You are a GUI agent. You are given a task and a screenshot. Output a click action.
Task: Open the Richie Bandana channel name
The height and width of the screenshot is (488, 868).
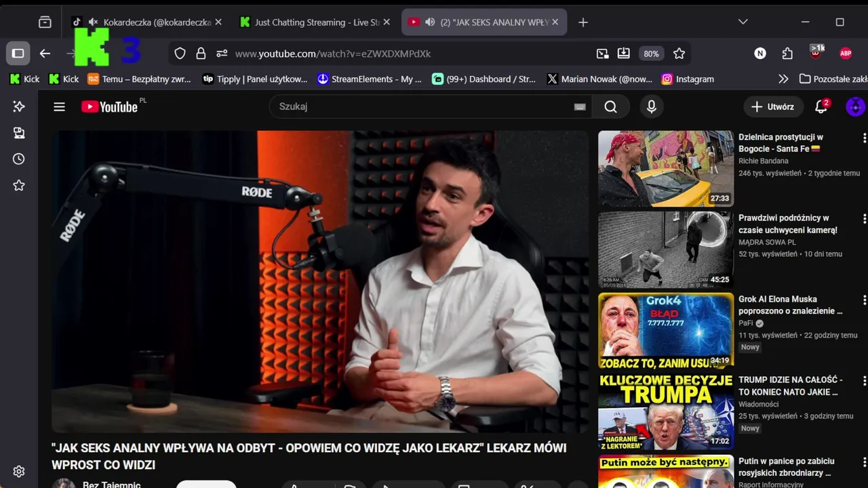tap(764, 161)
